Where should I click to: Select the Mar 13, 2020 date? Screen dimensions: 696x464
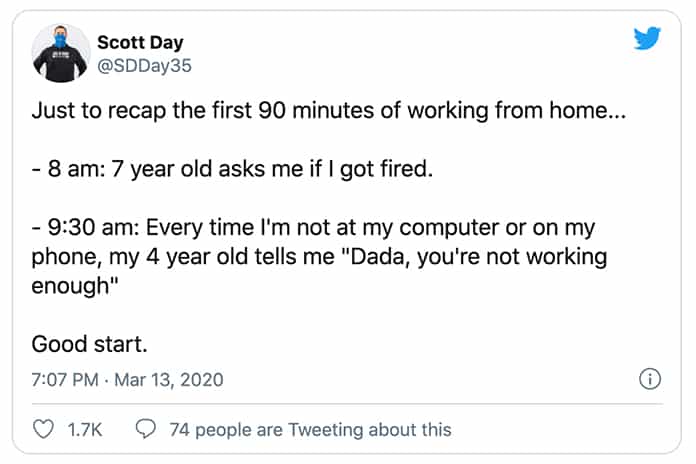coord(169,380)
